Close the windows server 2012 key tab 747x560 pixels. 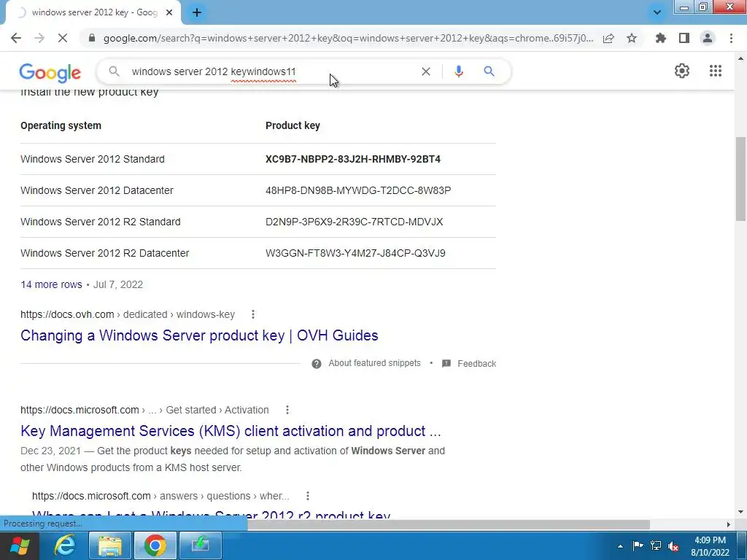tap(169, 12)
